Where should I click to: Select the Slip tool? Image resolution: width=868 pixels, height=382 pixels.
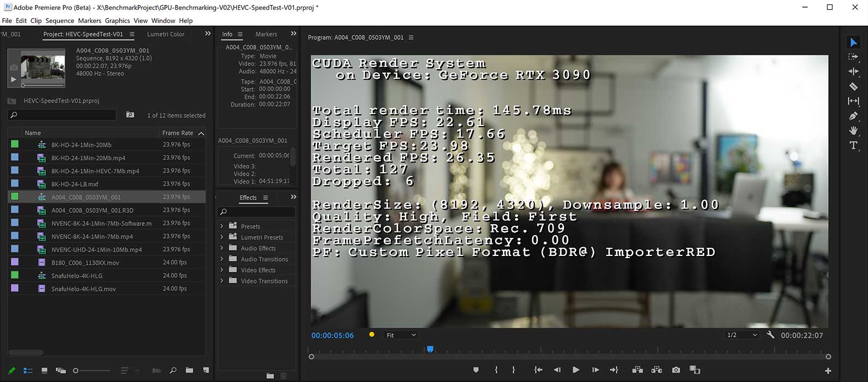click(x=853, y=101)
